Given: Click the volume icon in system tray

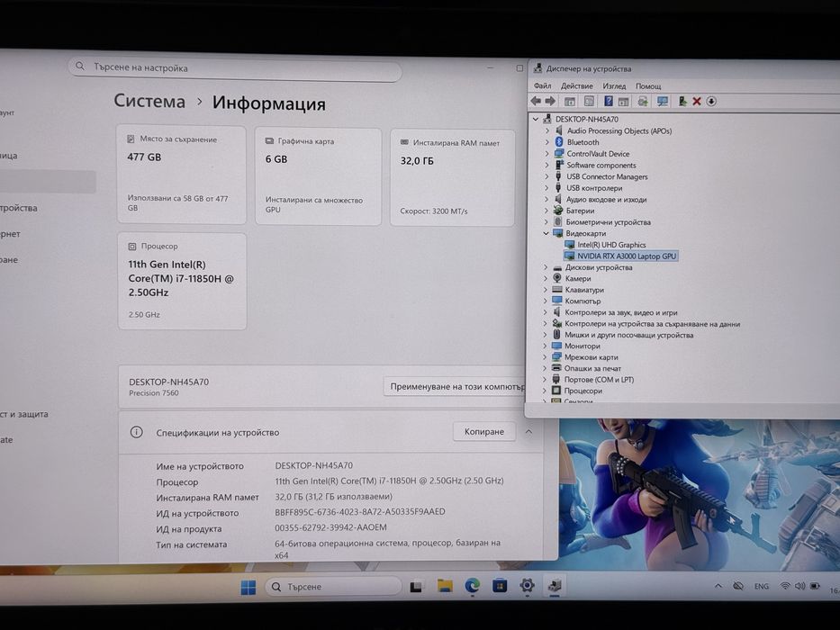Looking at the screenshot, I should point(799,586).
